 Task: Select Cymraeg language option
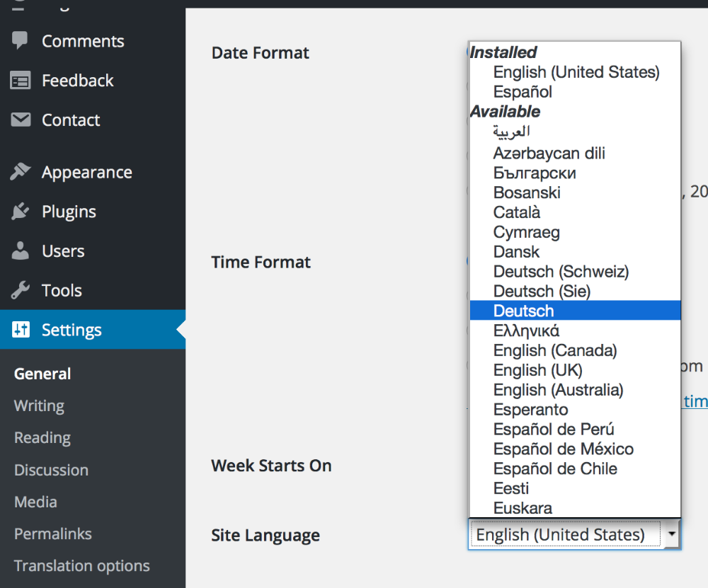(x=575, y=232)
